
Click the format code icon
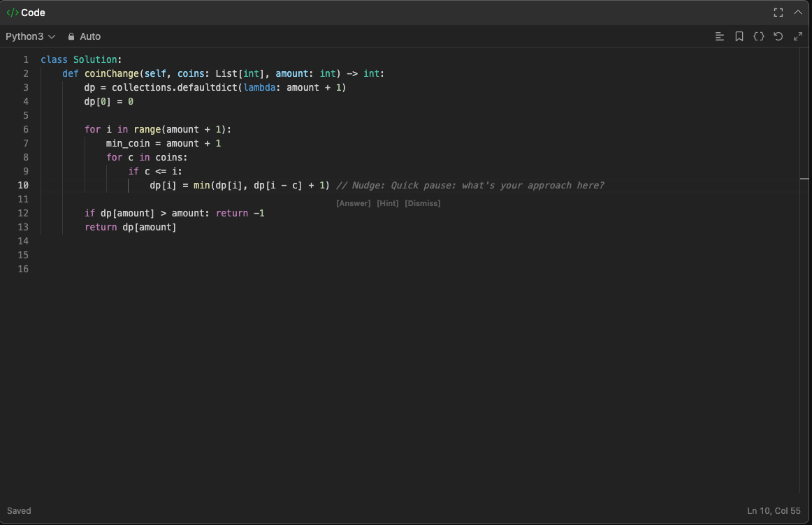point(719,36)
